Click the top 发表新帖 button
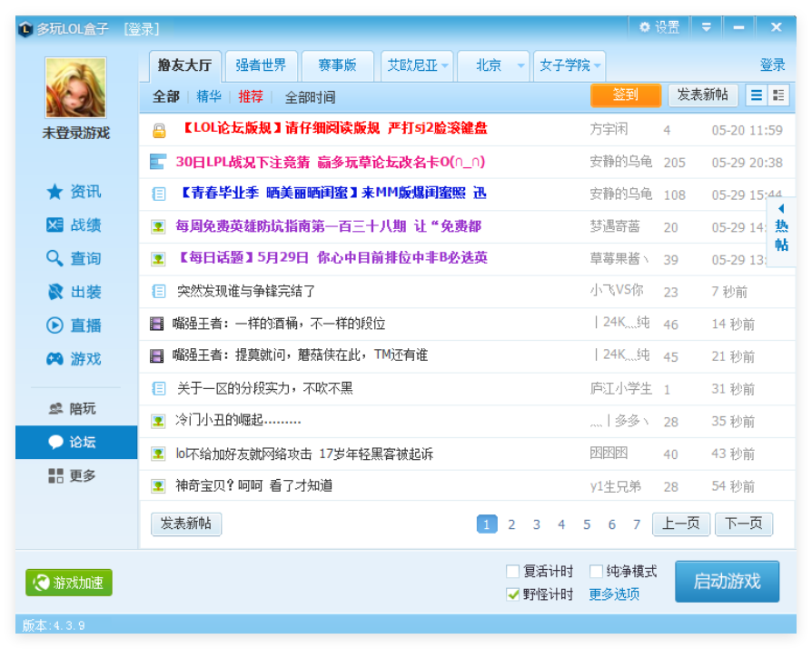812x649 pixels. 703,95
